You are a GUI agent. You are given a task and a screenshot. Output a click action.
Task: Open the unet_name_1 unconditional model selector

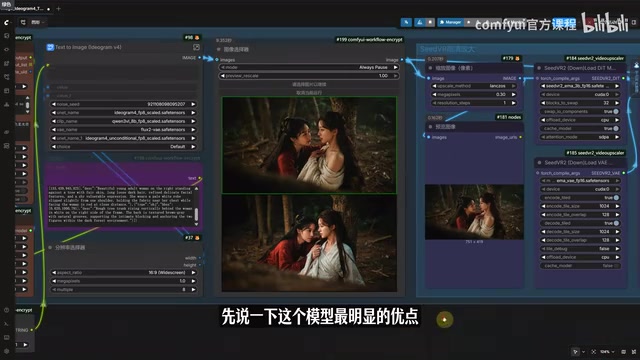(123, 138)
